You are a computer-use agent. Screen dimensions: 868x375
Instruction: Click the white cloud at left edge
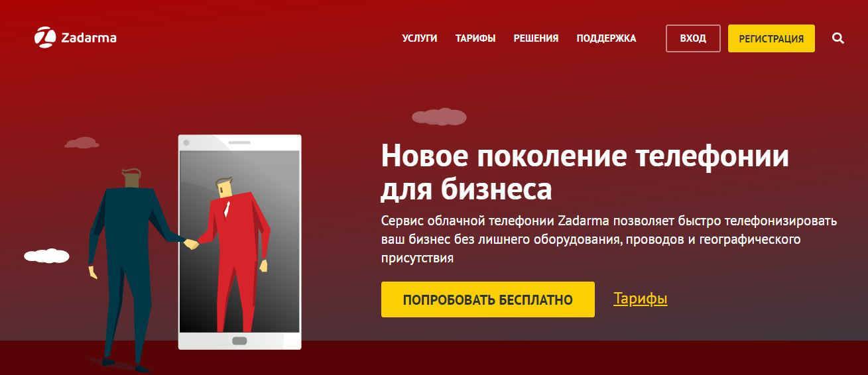pyautogui.click(x=46, y=256)
